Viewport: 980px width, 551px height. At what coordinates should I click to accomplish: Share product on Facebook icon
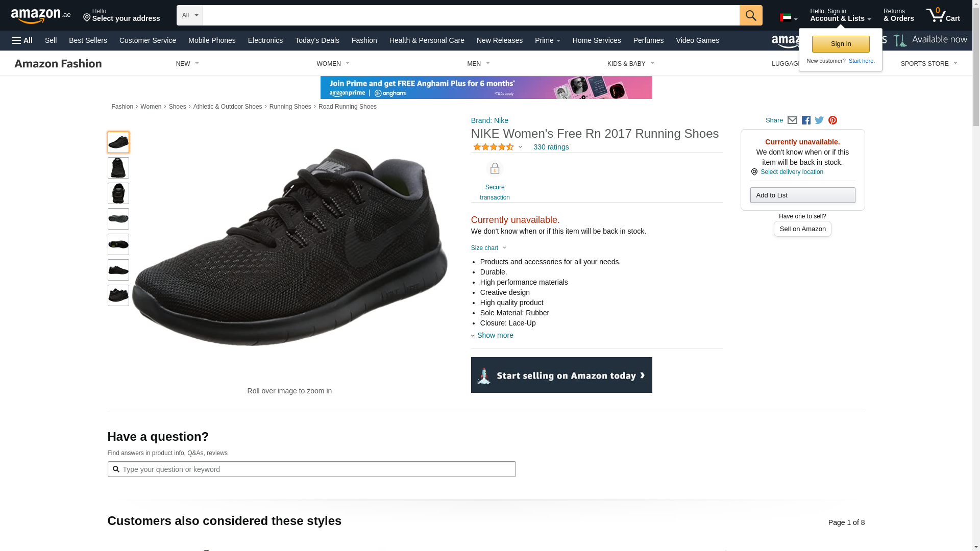806,120
